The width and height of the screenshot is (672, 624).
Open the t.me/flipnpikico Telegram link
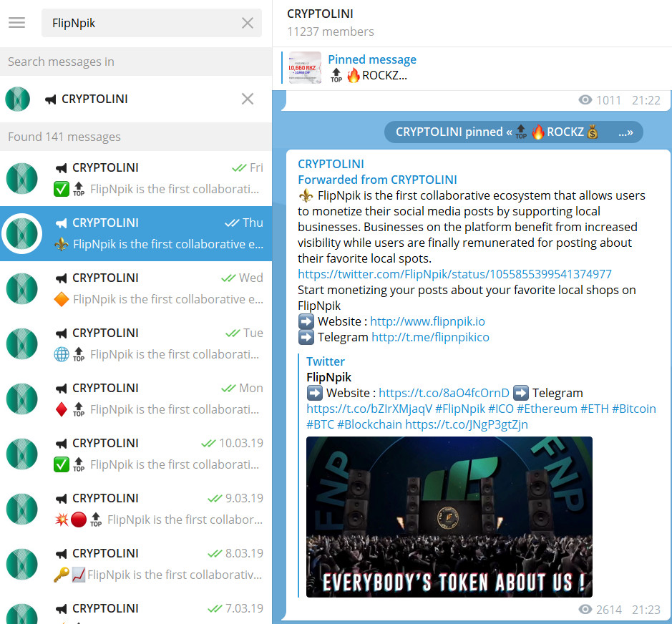tap(430, 337)
